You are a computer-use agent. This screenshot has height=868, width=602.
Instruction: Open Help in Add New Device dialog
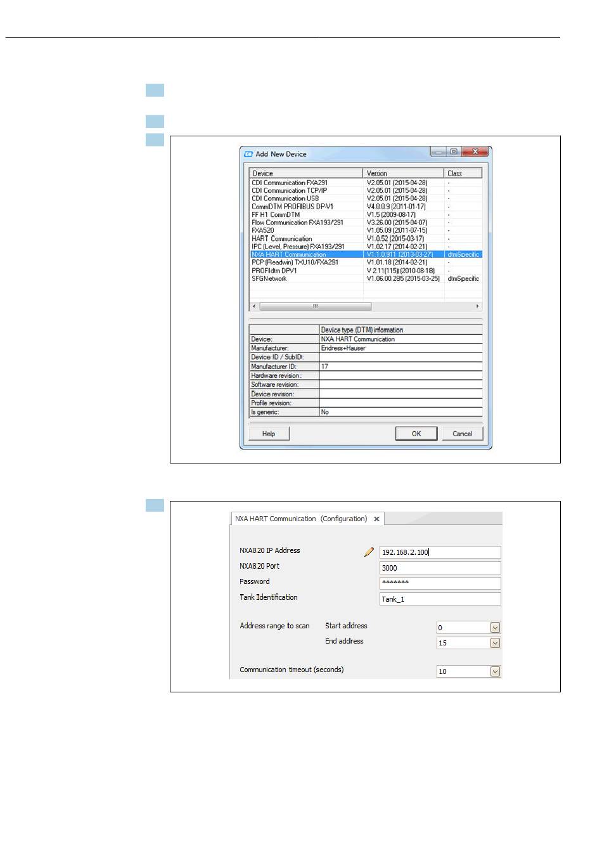click(269, 434)
